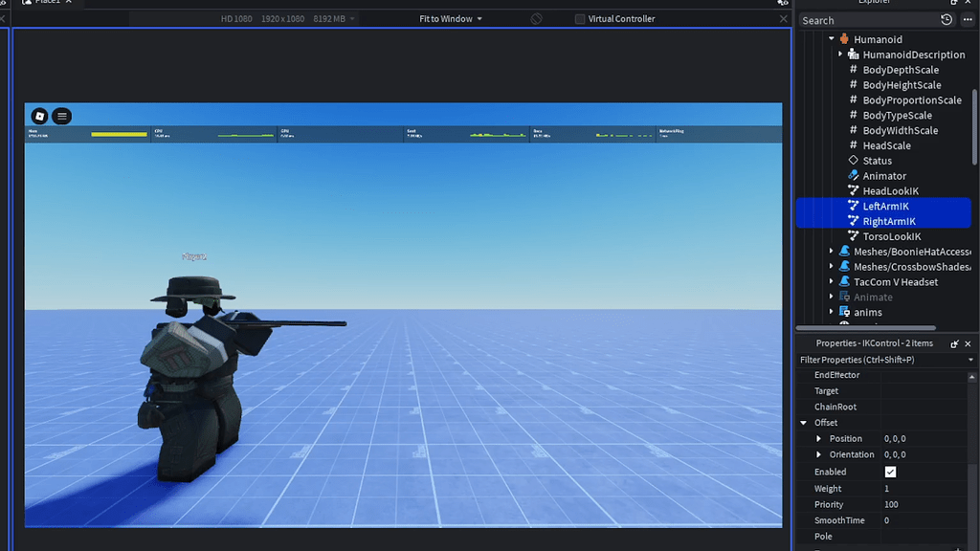
Task: Click the HeadScale number value icon
Action: point(853,145)
